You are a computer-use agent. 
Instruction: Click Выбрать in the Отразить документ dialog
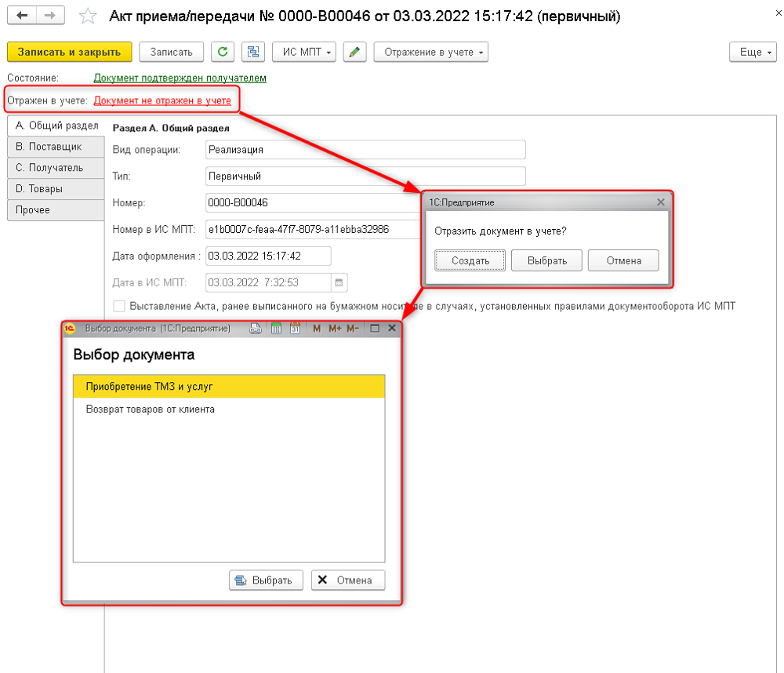click(x=547, y=260)
